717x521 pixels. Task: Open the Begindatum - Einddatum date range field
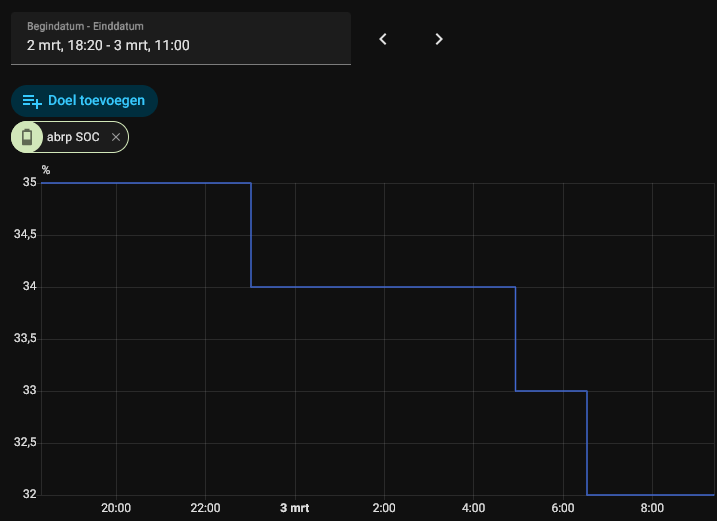click(x=181, y=38)
